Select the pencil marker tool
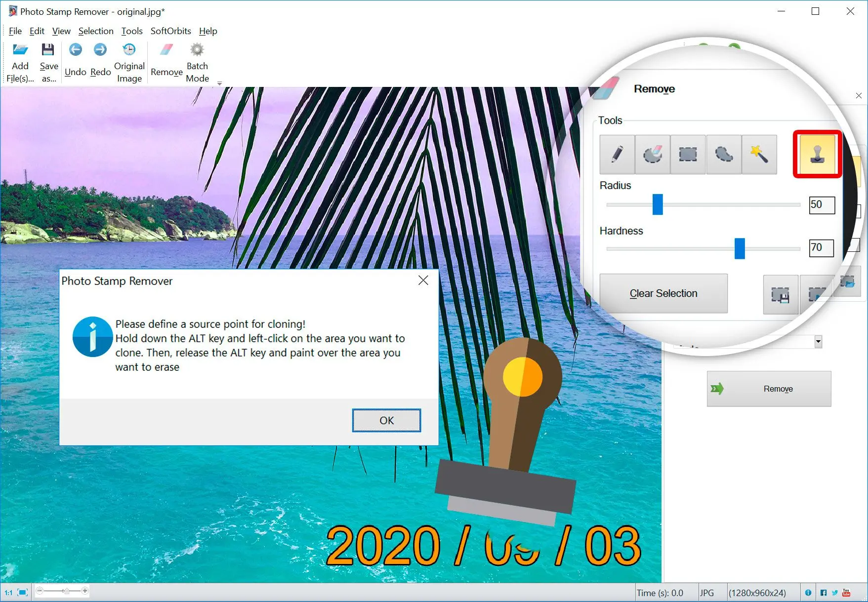 [617, 155]
